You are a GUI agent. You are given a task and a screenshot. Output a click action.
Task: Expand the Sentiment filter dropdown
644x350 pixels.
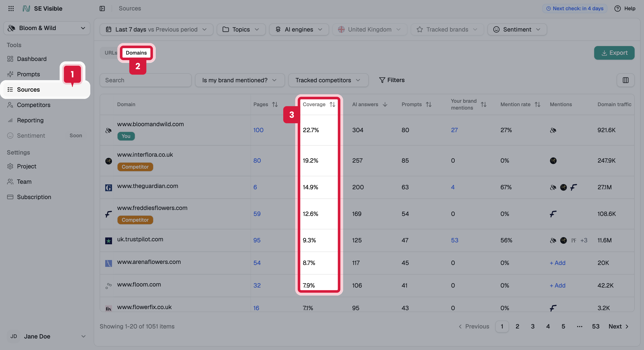pyautogui.click(x=517, y=29)
